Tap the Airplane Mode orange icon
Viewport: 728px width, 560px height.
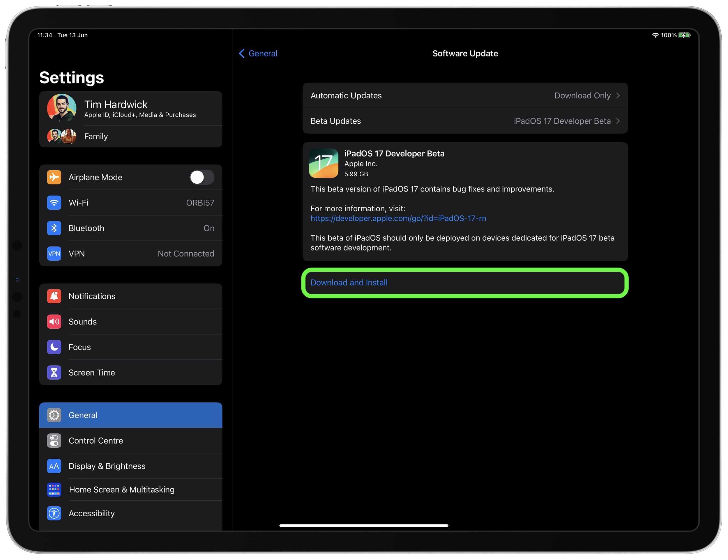point(54,177)
